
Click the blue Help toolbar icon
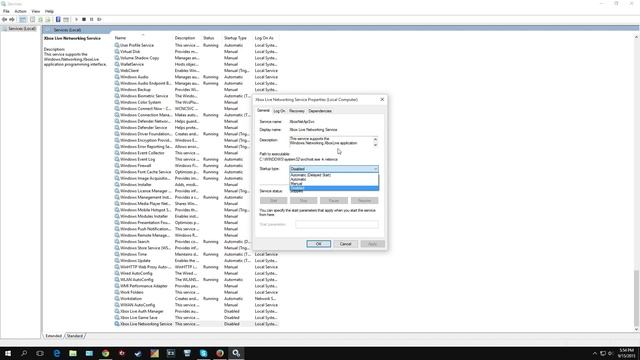coord(58,20)
